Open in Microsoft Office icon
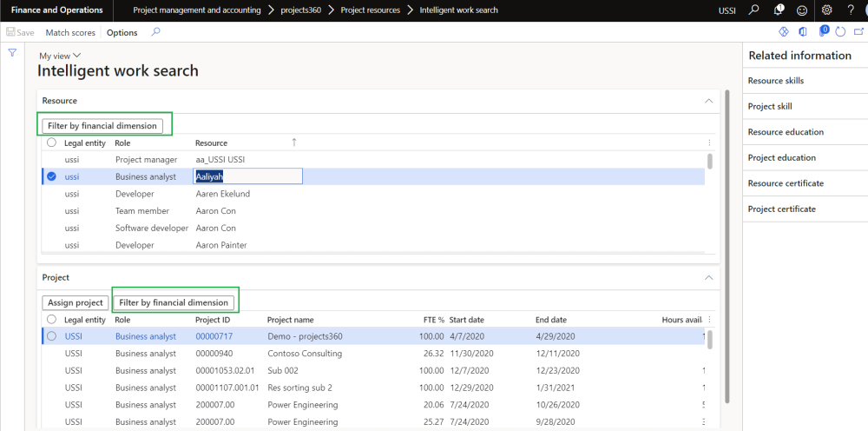The width and height of the screenshot is (868, 431). pyautogui.click(x=802, y=32)
